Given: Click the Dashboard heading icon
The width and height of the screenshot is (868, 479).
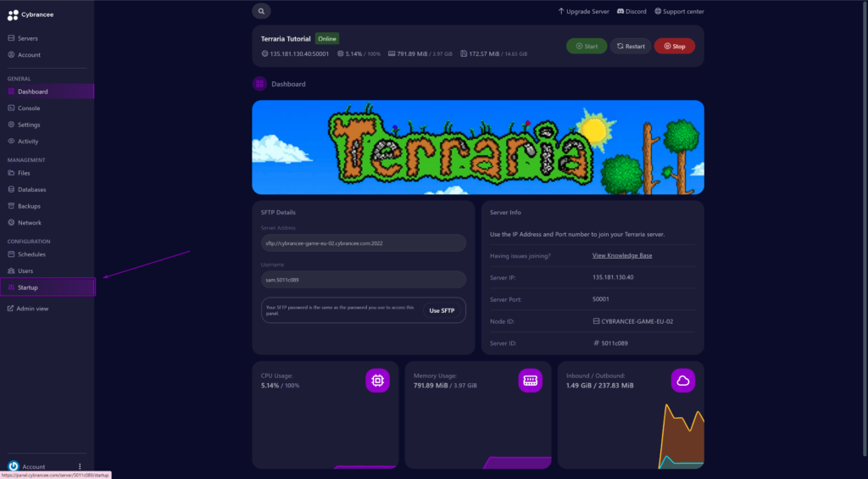Looking at the screenshot, I should click(259, 84).
